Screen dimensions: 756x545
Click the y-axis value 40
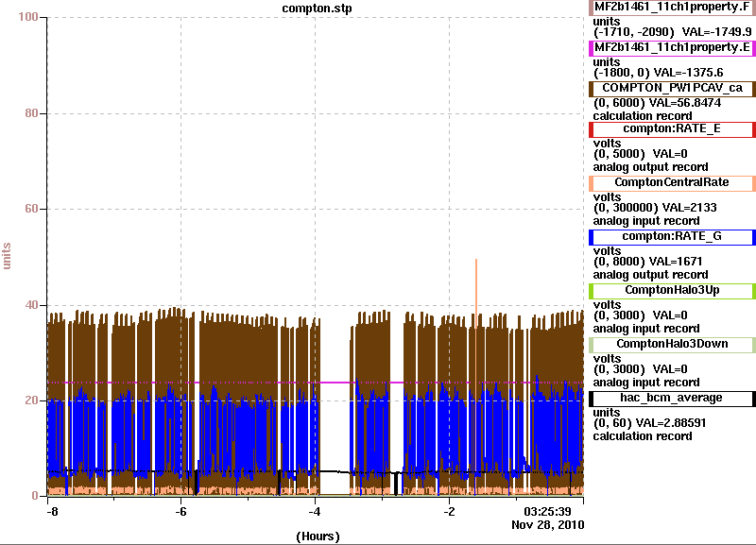(x=32, y=305)
